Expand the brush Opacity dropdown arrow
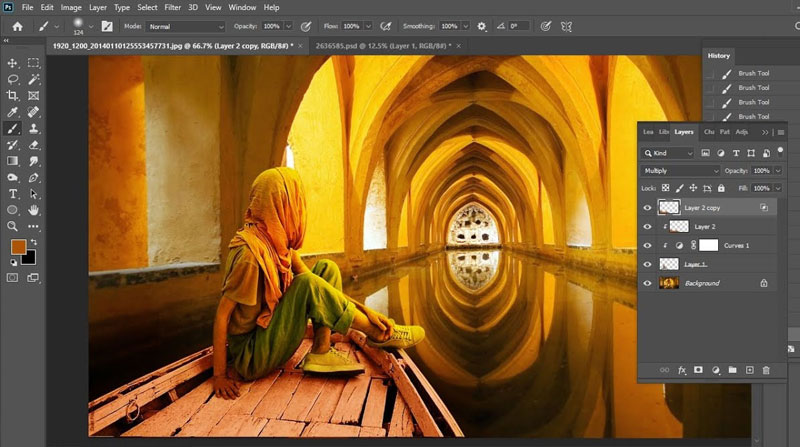This screenshot has width=800, height=447. click(288, 26)
